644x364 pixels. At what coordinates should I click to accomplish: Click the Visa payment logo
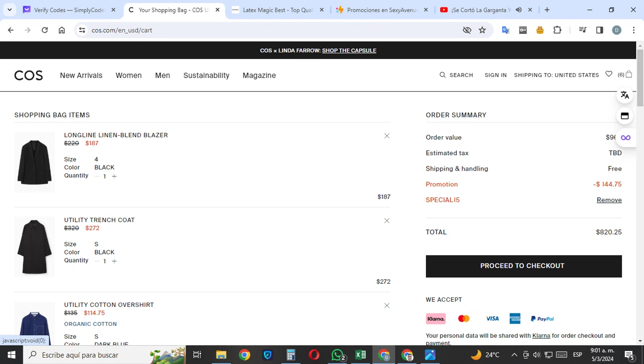(x=492, y=318)
